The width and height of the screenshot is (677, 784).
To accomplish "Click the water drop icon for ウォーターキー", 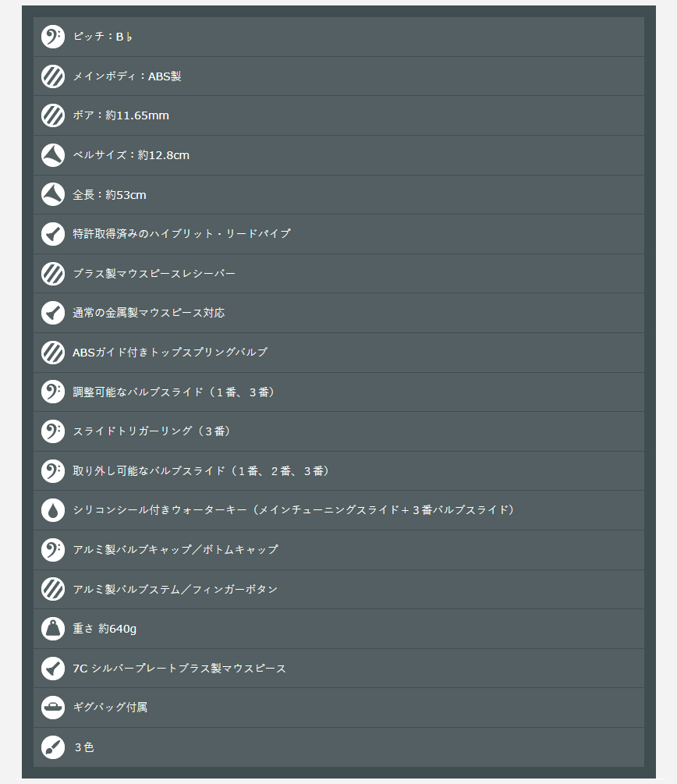I will coord(53,510).
